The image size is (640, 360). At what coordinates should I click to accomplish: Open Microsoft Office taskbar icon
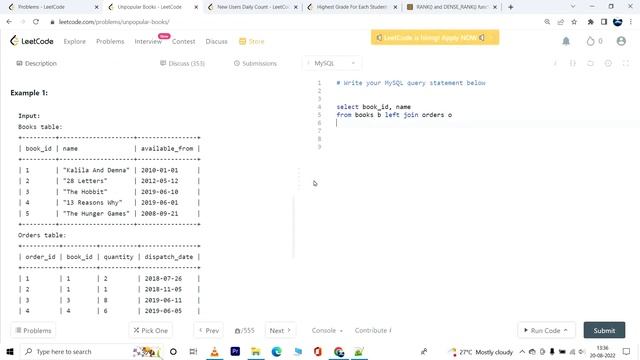point(318,351)
